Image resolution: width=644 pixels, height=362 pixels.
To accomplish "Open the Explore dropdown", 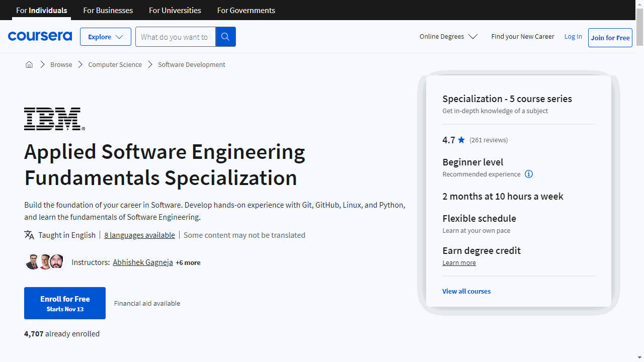I will (106, 37).
